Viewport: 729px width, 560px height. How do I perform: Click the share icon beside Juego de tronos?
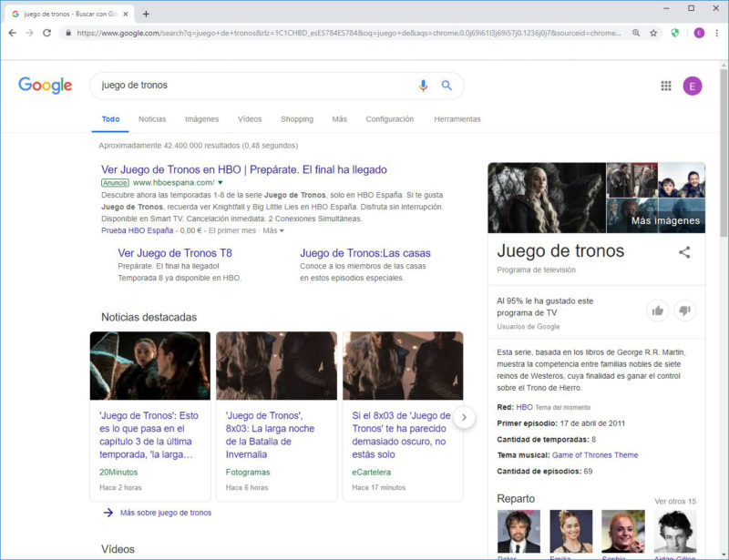tap(684, 252)
